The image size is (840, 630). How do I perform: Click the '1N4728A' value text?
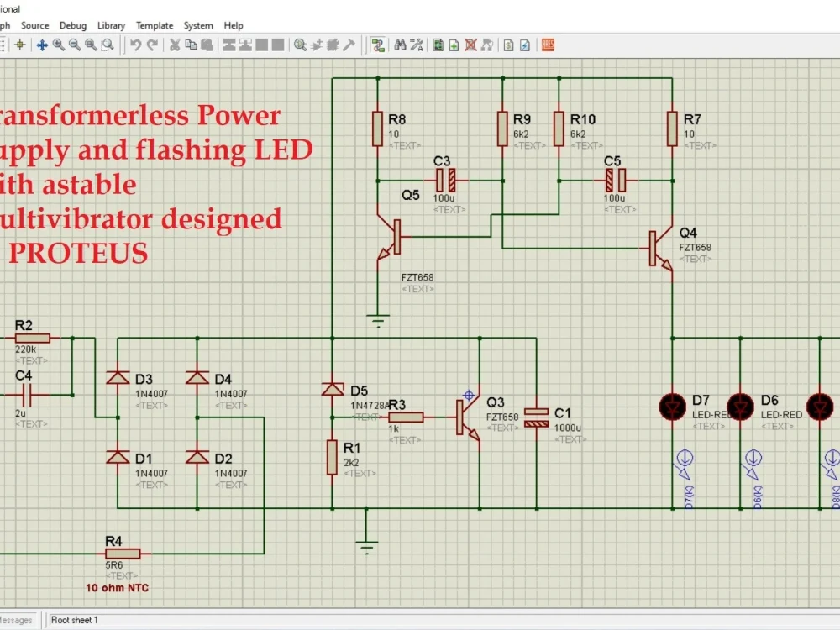[370, 406]
